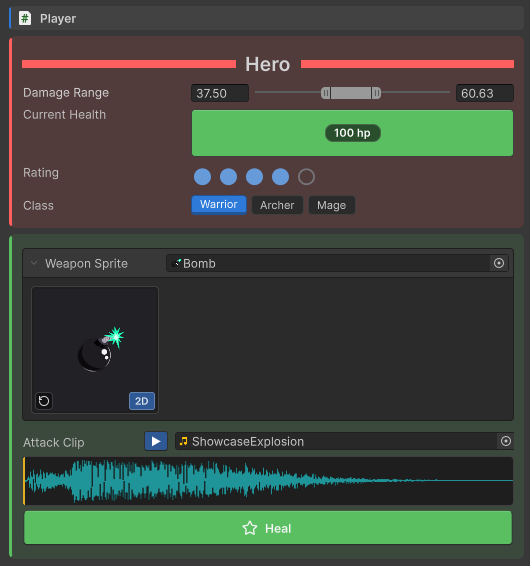Select the Archer class
Screen dimensions: 530x566
click(277, 205)
